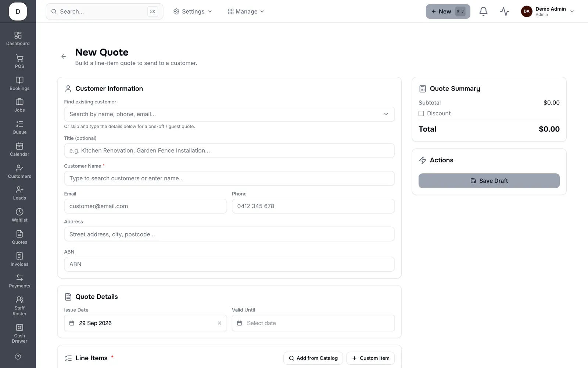Image resolution: width=588 pixels, height=368 pixels.
Task: Focus the Customer Name input field
Action: coord(229,178)
